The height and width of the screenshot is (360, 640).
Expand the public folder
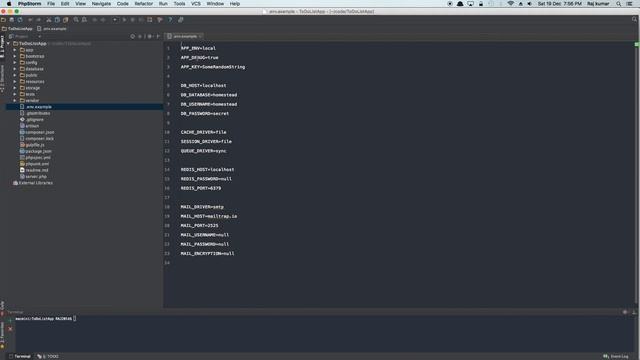15,75
